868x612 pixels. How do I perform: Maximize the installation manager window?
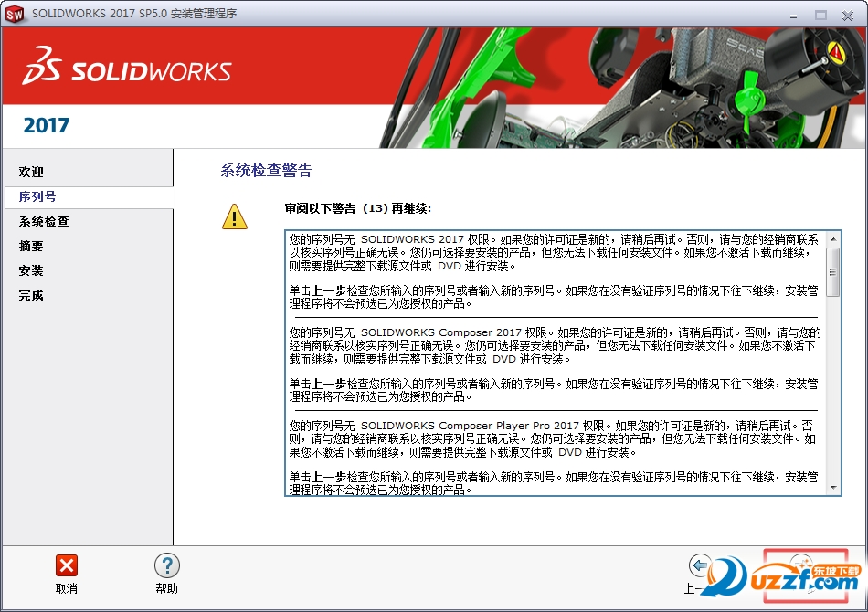pos(820,16)
